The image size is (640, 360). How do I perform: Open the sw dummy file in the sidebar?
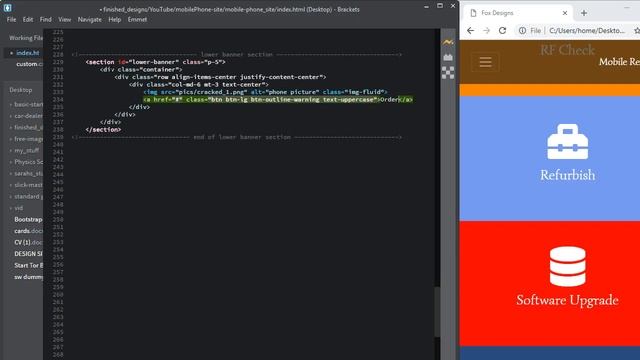[x=28, y=277]
